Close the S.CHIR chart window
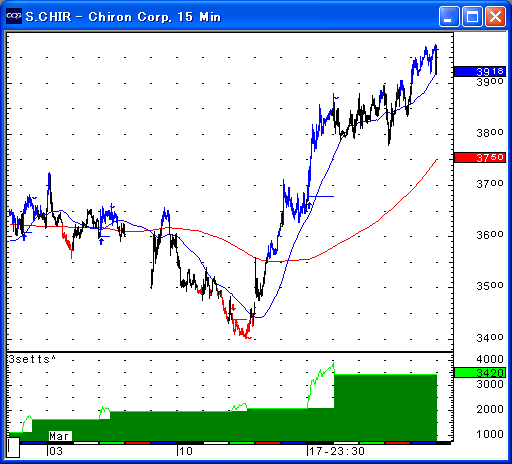 pos(495,16)
